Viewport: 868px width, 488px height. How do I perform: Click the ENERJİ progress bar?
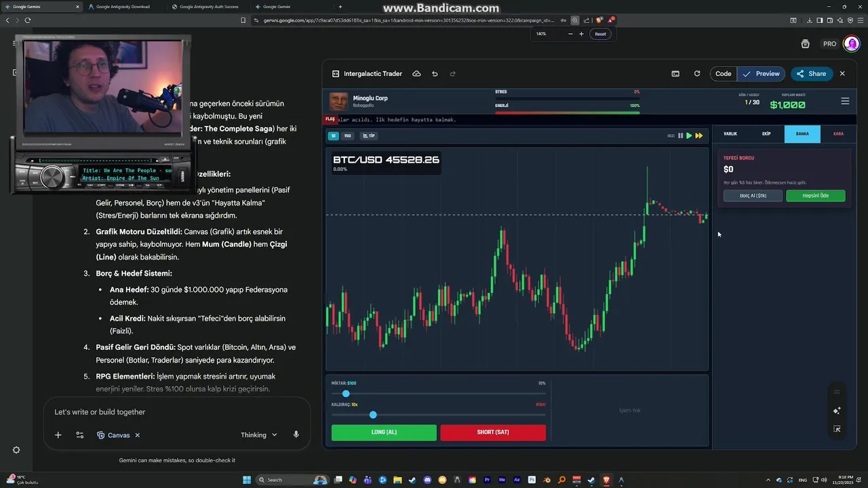[x=568, y=113]
